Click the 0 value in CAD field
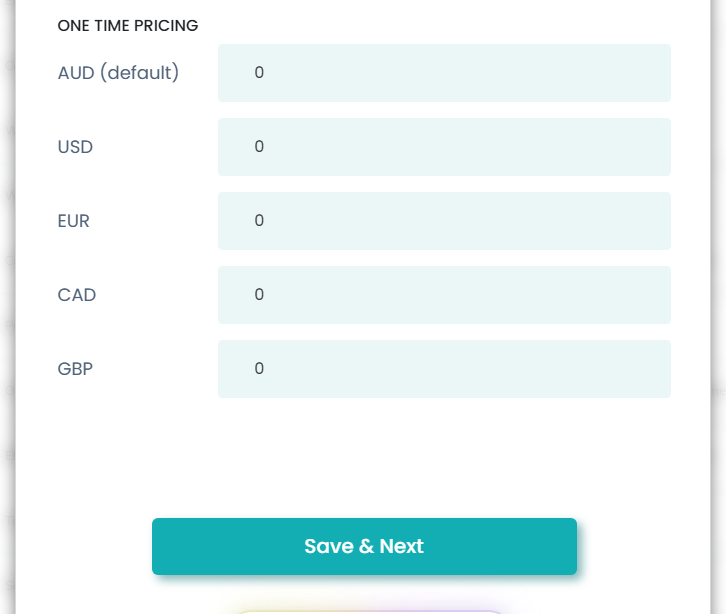 click(259, 295)
